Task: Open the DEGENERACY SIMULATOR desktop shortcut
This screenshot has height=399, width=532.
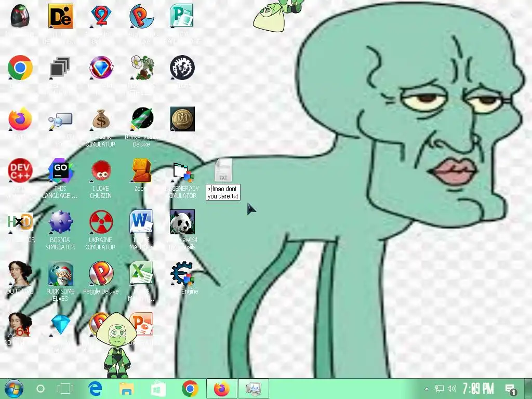Action: click(182, 171)
